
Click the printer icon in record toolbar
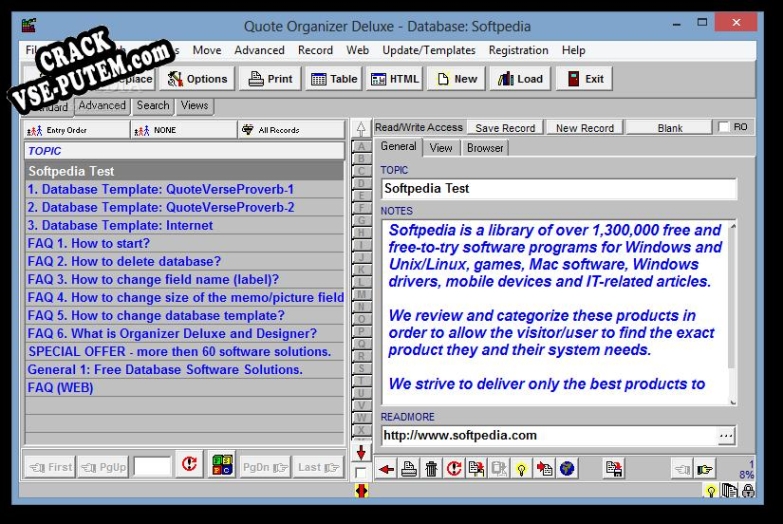[x=409, y=469]
